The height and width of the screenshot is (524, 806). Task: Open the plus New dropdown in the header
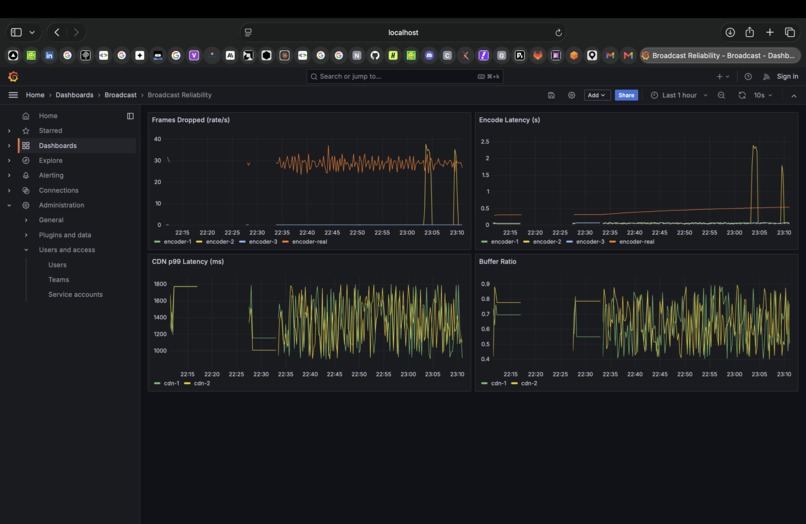(x=723, y=77)
